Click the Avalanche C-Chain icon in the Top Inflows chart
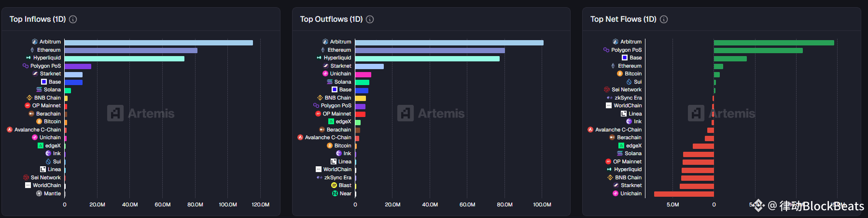Screen dimensions: 868x218 (x=10, y=130)
